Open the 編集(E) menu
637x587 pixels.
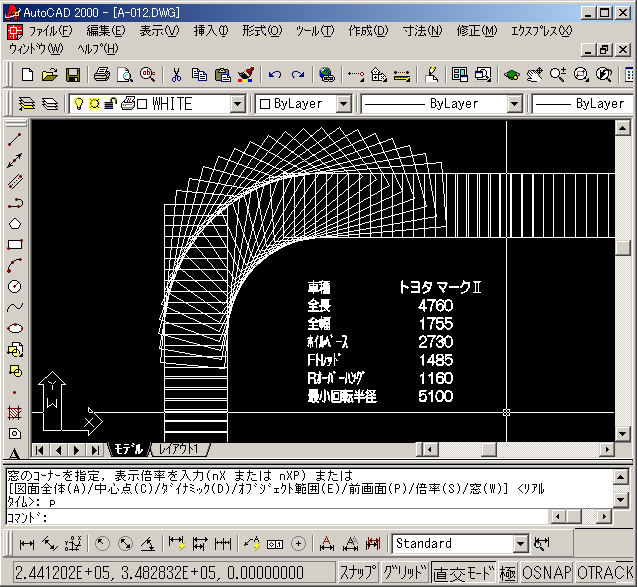click(106, 31)
